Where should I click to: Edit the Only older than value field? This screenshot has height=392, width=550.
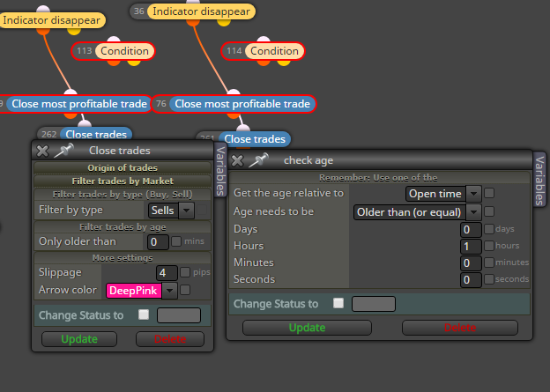(158, 242)
